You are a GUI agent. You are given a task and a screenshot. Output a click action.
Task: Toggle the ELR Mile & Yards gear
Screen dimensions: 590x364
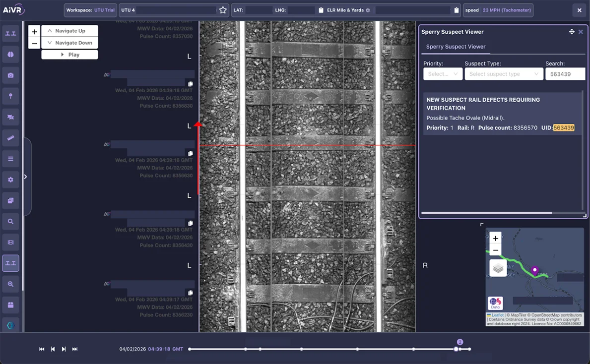(368, 10)
